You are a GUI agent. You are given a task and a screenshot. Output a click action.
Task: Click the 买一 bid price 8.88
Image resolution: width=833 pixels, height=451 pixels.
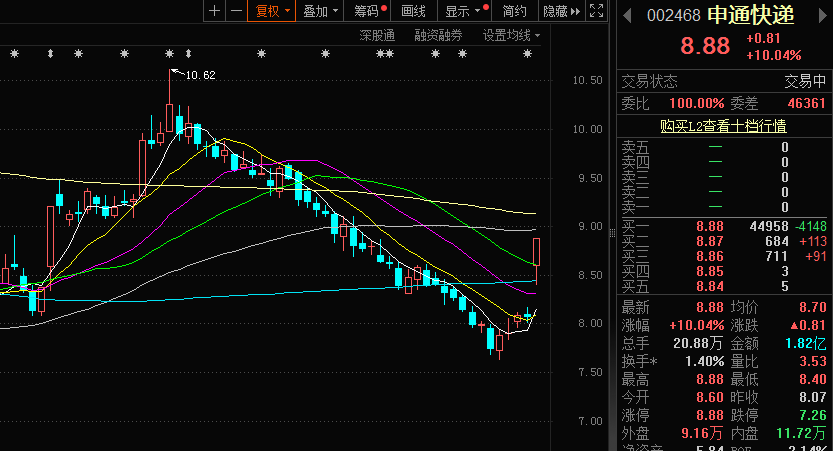[x=710, y=226]
